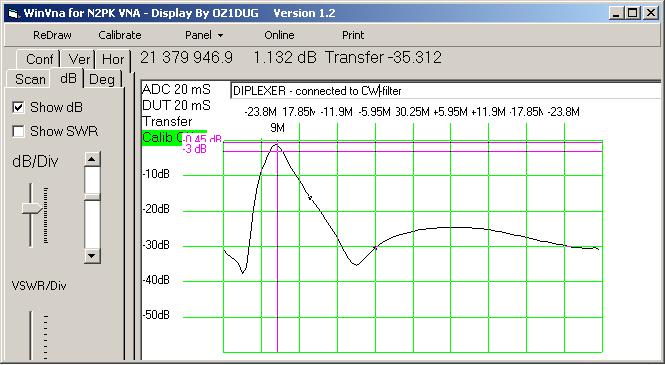Click the ReDraw menu item

click(x=52, y=35)
